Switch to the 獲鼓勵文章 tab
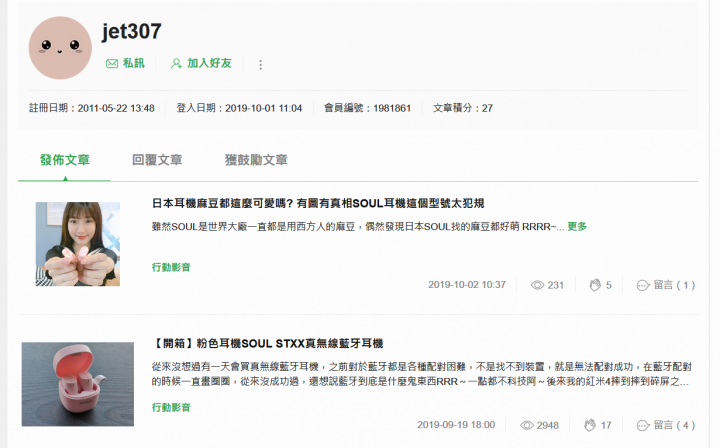The height and width of the screenshot is (448, 720). [x=256, y=160]
